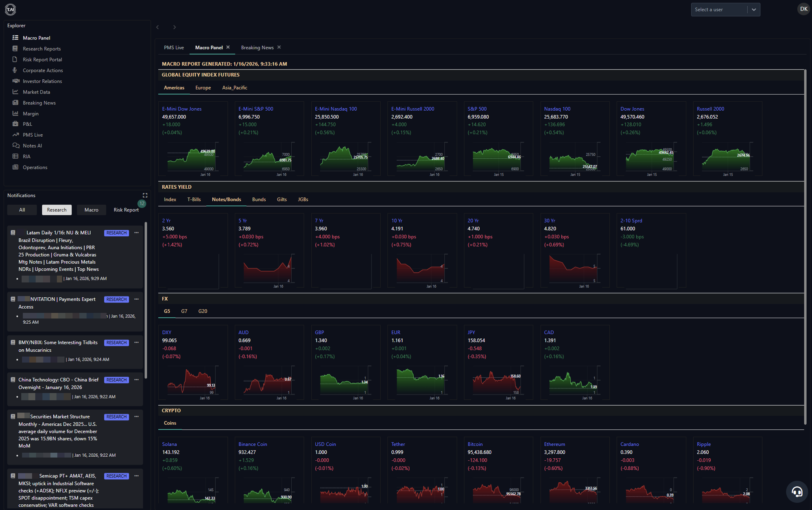
Task: Select the T-Bills rates tab
Action: 194,200
